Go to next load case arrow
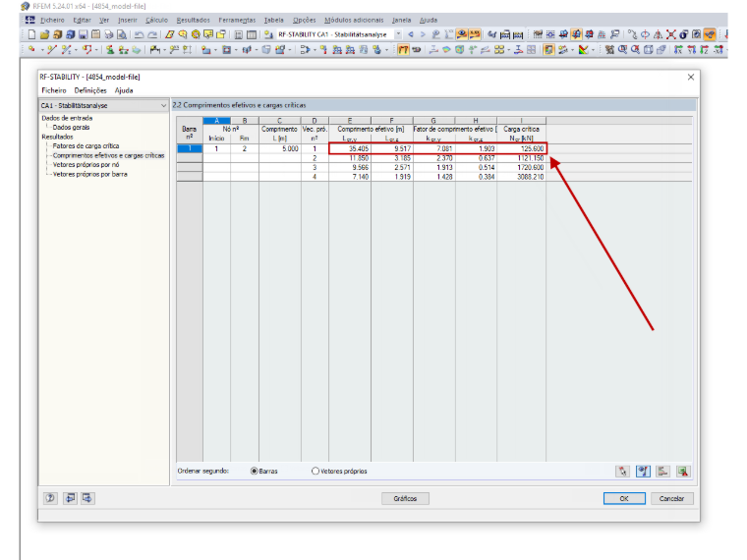The image size is (747, 560). (x=423, y=34)
